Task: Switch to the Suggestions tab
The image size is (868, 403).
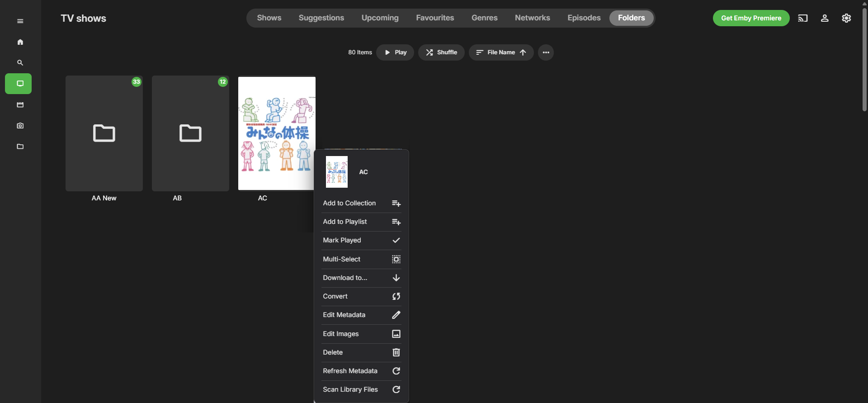Action: click(321, 18)
